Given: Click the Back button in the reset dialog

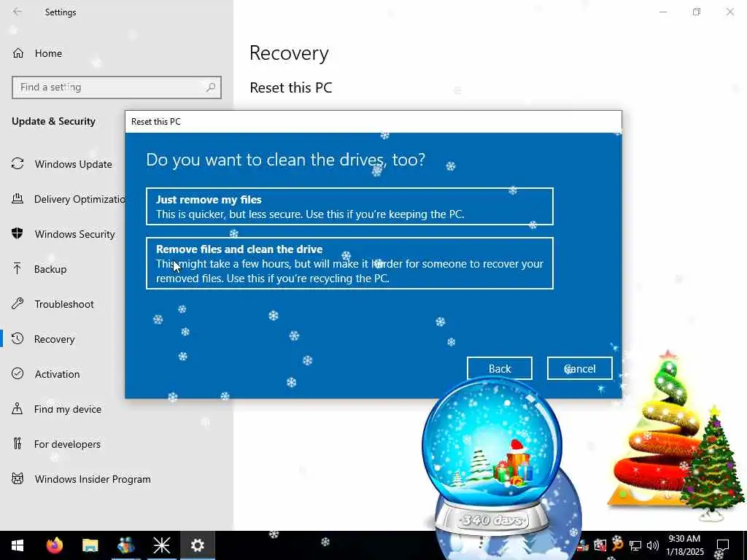Looking at the screenshot, I should pyautogui.click(x=499, y=368).
